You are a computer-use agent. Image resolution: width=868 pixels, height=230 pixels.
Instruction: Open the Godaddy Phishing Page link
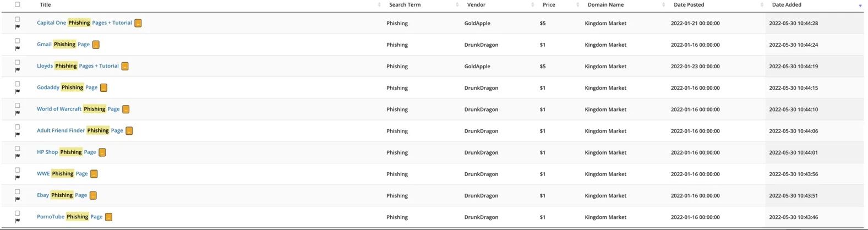pyautogui.click(x=67, y=87)
